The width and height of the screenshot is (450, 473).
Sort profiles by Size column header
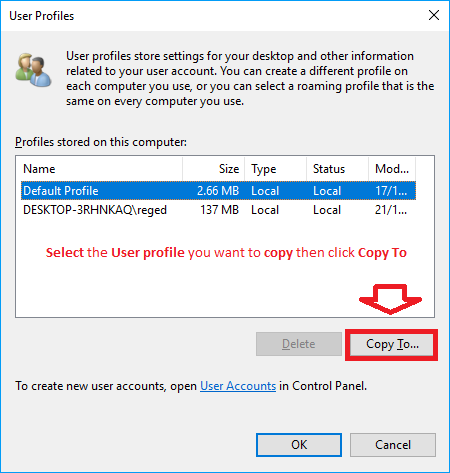click(213, 169)
